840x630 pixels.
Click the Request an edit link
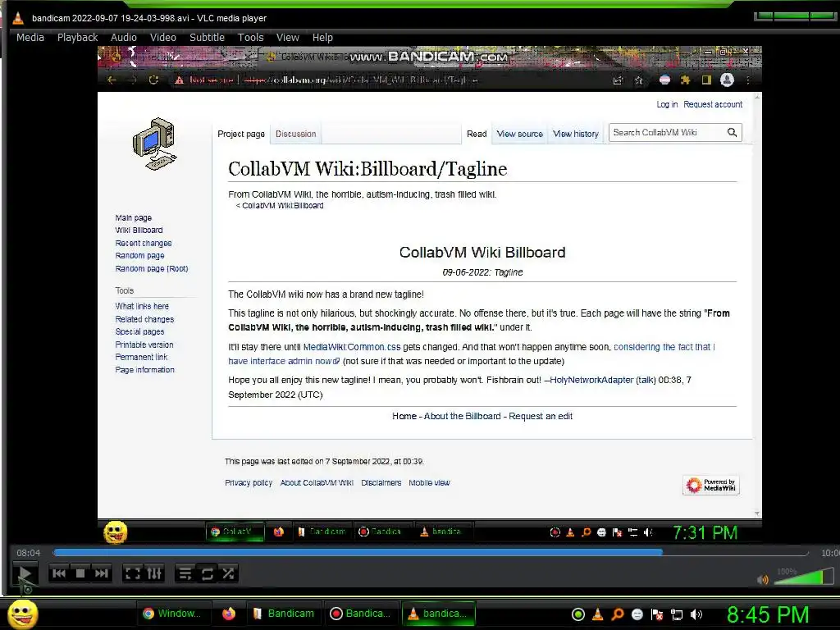click(541, 416)
